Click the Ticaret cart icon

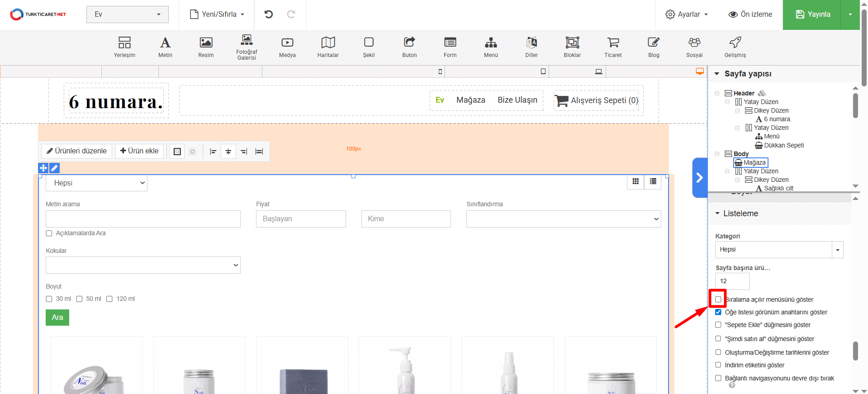[613, 47]
